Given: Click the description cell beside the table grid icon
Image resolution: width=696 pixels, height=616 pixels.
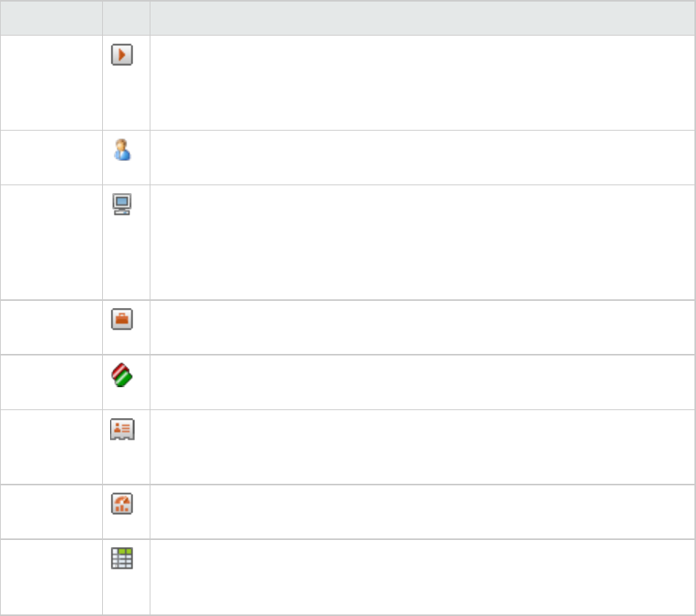Looking at the screenshot, I should point(422,576).
